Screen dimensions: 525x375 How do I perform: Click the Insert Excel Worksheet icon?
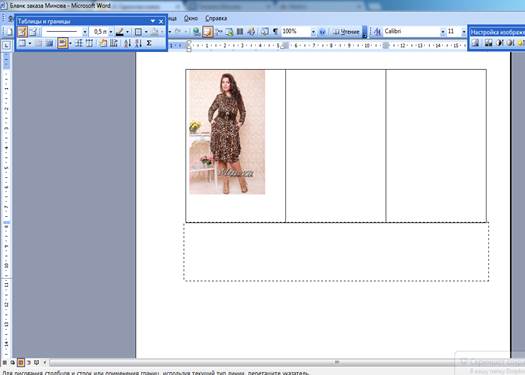tap(229, 32)
